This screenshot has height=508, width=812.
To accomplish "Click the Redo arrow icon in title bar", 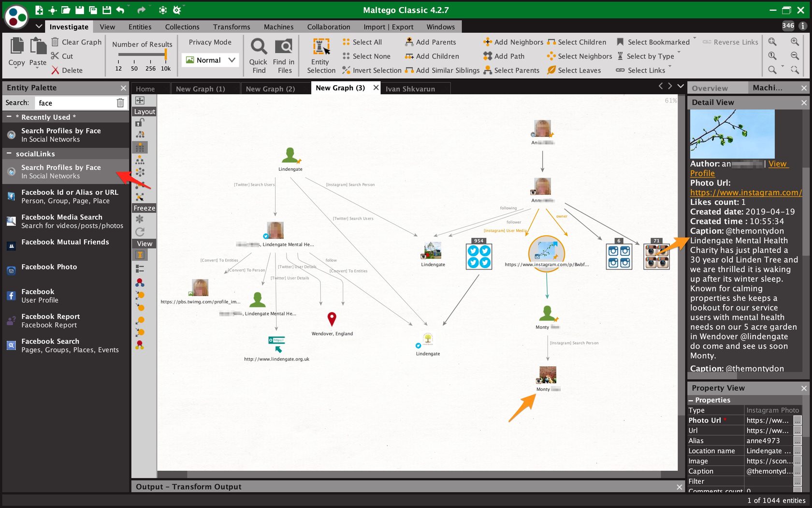I will 141,10.
